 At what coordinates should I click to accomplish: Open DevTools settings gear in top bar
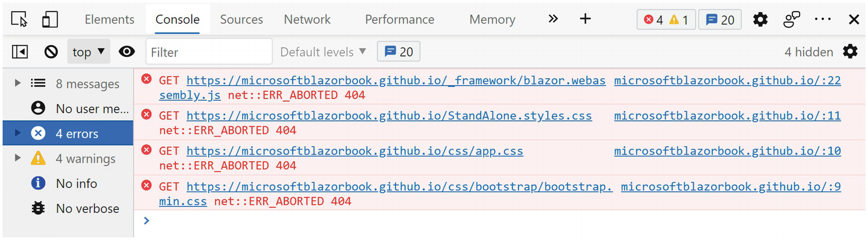(760, 20)
